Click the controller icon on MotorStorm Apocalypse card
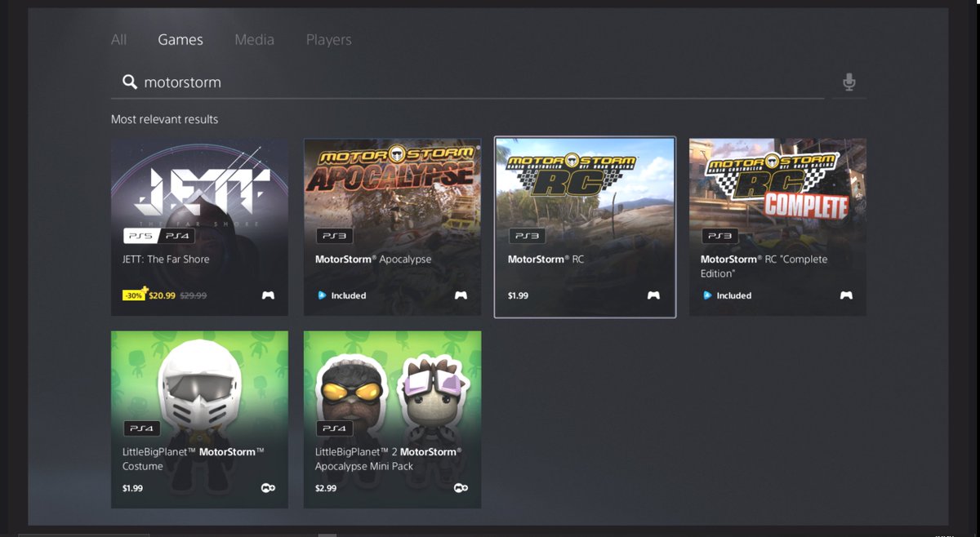The width and height of the screenshot is (980, 537). (461, 295)
